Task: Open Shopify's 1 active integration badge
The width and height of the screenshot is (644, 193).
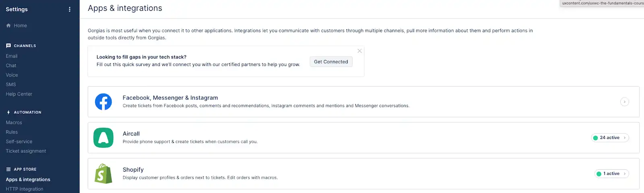Action: coord(611,174)
